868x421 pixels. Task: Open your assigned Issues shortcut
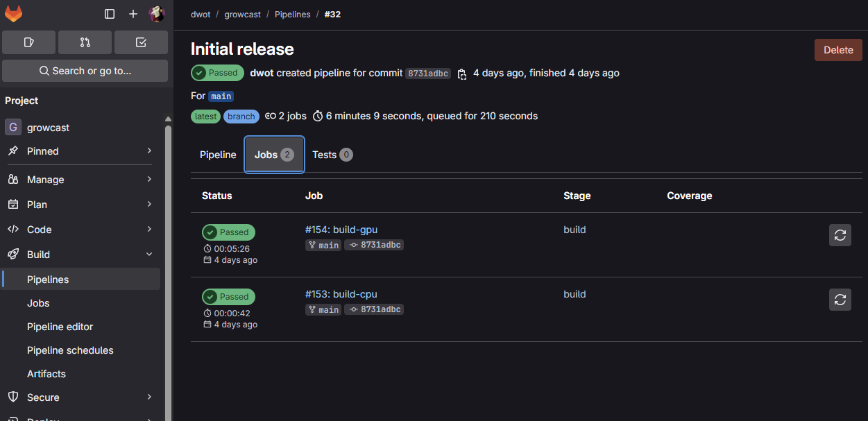click(28, 42)
